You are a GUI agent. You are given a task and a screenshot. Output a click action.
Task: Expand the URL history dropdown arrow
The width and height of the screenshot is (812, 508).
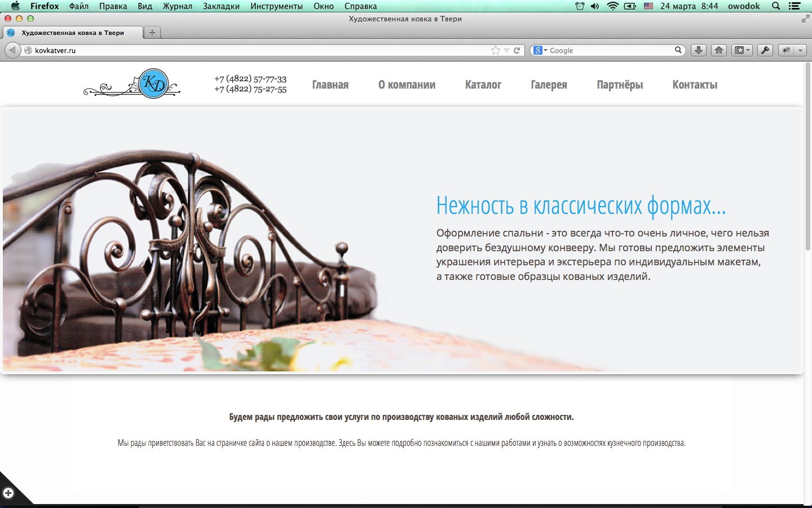(506, 50)
